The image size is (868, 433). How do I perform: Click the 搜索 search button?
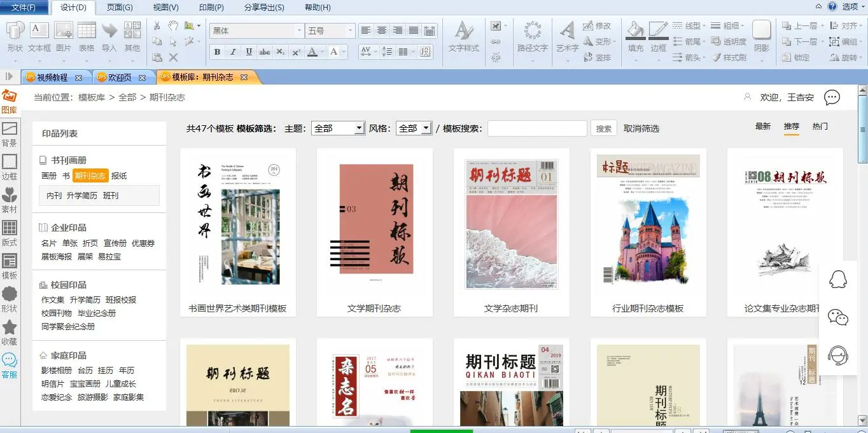coord(603,128)
